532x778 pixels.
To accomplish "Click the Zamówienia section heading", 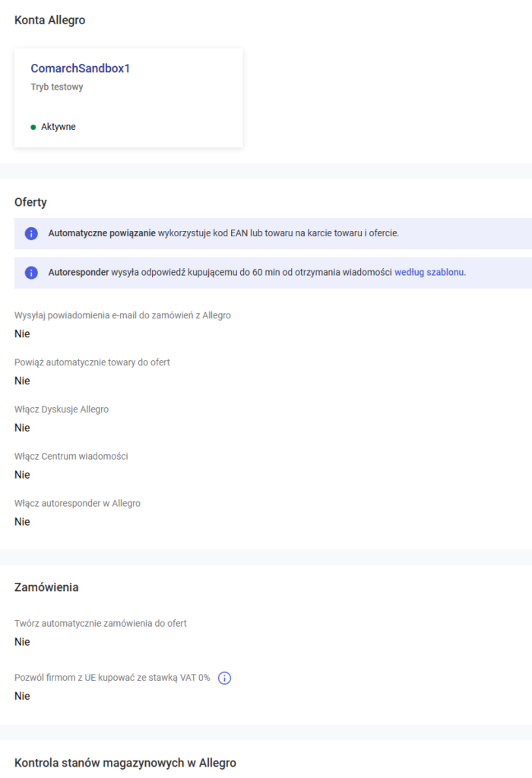I will [46, 587].
